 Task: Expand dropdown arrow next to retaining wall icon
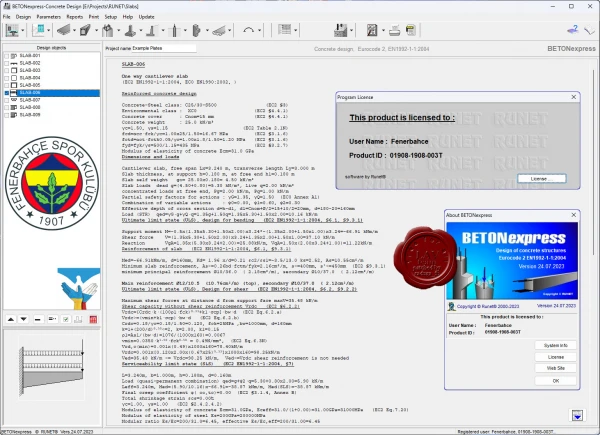(x=163, y=31)
